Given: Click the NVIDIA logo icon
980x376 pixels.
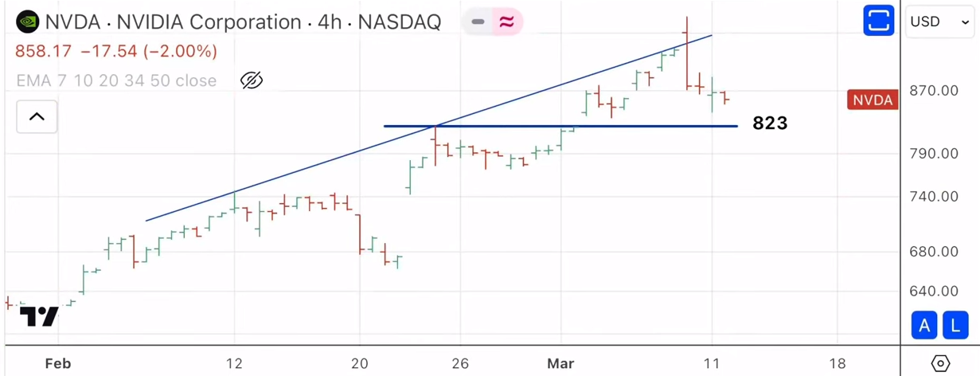Looking at the screenshot, I should coord(28,22).
